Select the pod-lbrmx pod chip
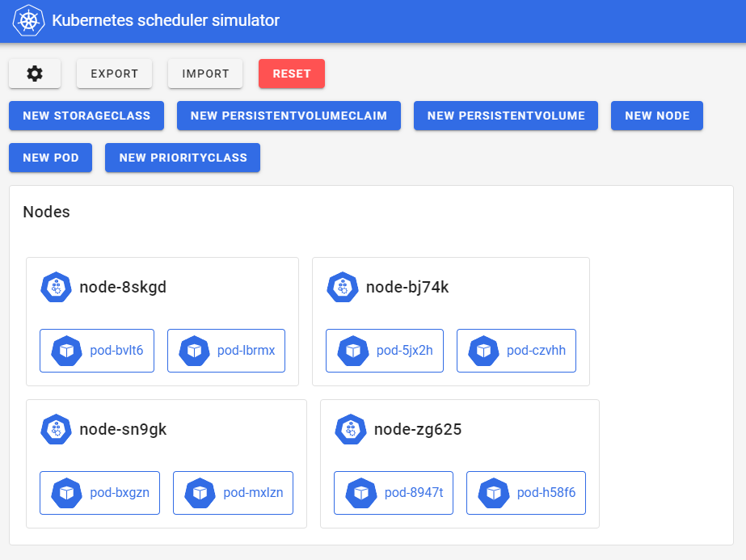Image resolution: width=746 pixels, height=560 pixels. 226,351
